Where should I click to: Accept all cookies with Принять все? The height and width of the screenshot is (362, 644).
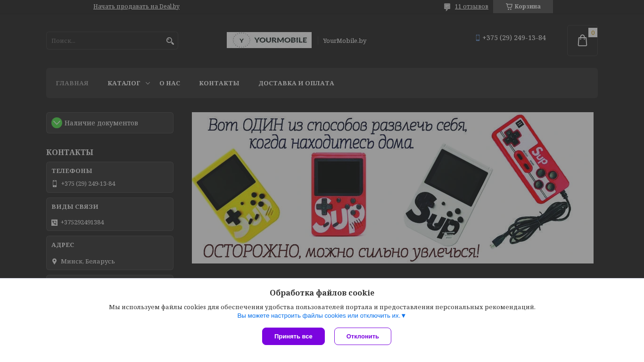[x=293, y=337]
